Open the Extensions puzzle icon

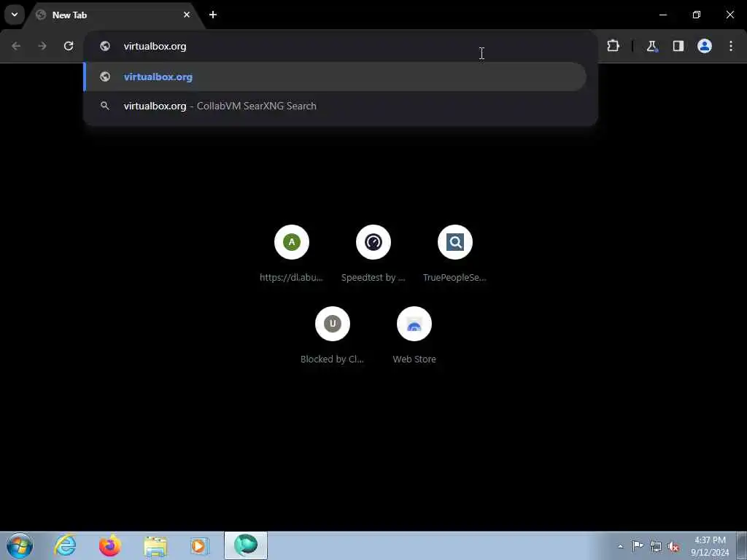(613, 46)
